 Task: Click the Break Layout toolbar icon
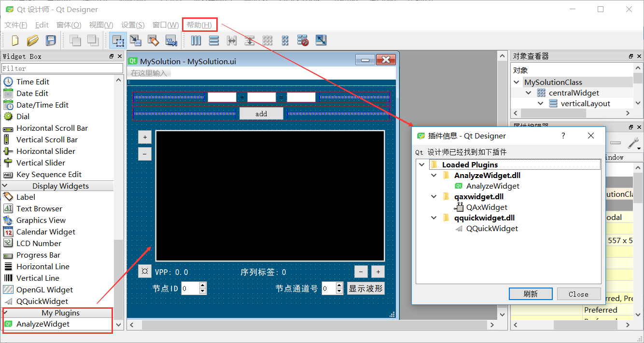pyautogui.click(x=303, y=41)
